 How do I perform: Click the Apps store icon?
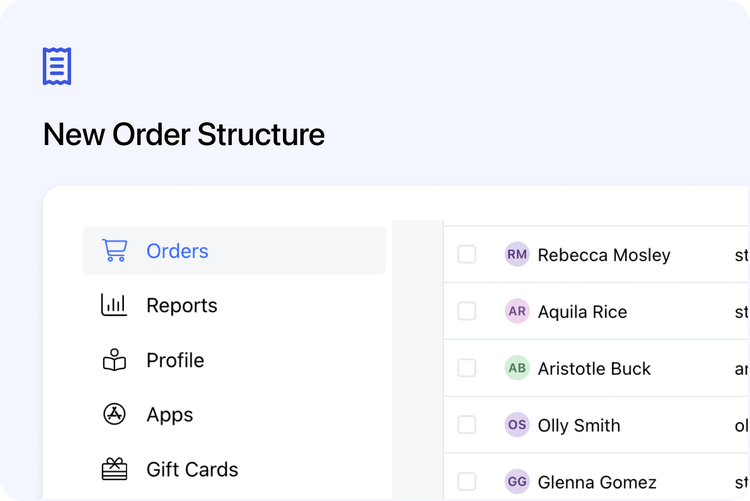pos(114,414)
